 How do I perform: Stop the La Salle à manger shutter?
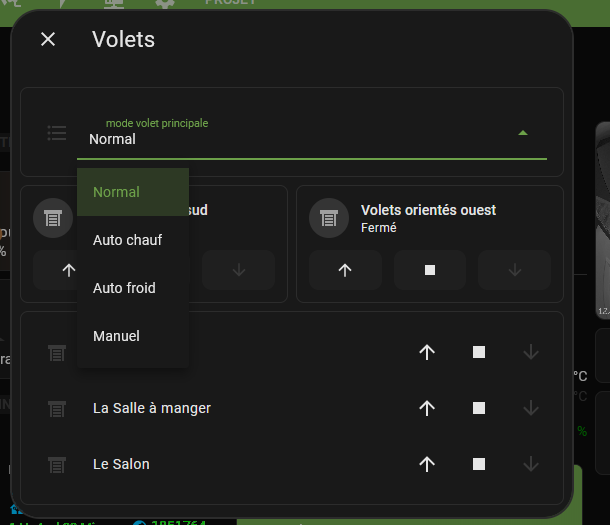[x=479, y=408]
